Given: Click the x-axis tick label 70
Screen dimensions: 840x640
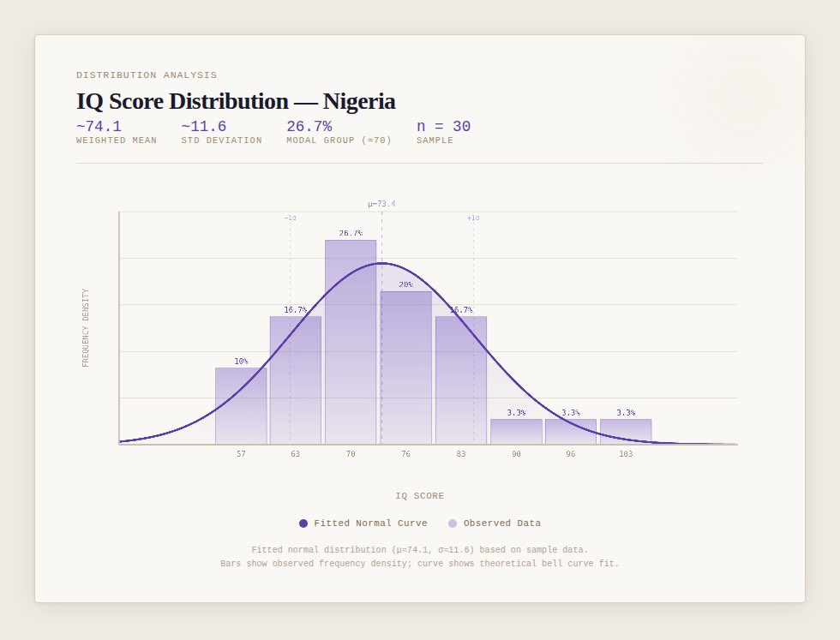Looking at the screenshot, I should click(x=351, y=453).
